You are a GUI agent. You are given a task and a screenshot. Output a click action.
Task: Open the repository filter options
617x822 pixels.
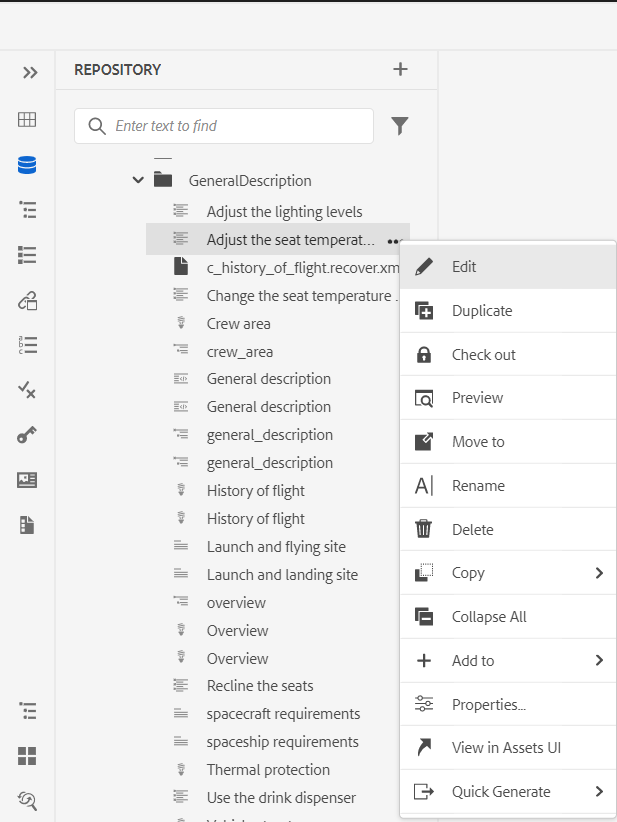(x=400, y=126)
